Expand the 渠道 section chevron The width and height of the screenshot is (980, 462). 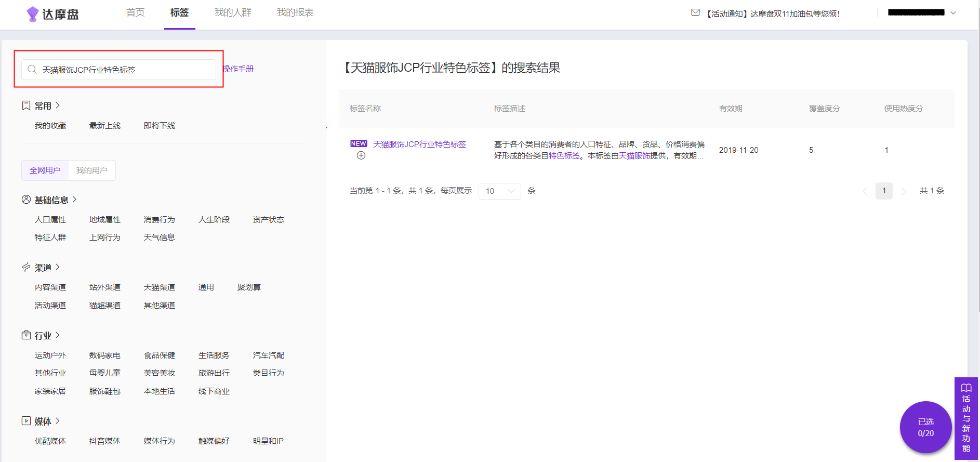[x=58, y=267]
